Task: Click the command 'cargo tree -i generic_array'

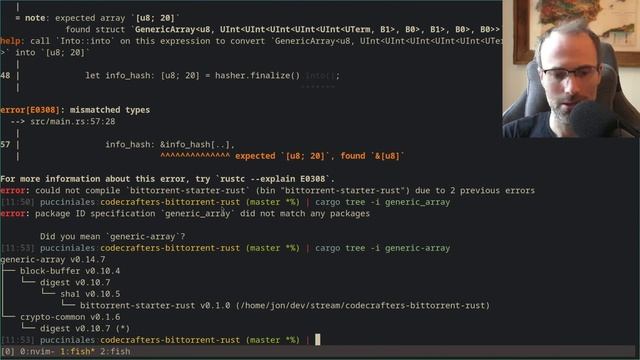Action: click(x=382, y=202)
